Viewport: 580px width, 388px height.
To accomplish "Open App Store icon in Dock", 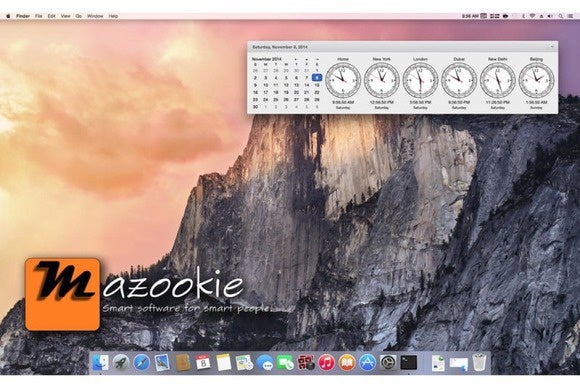I will [368, 362].
